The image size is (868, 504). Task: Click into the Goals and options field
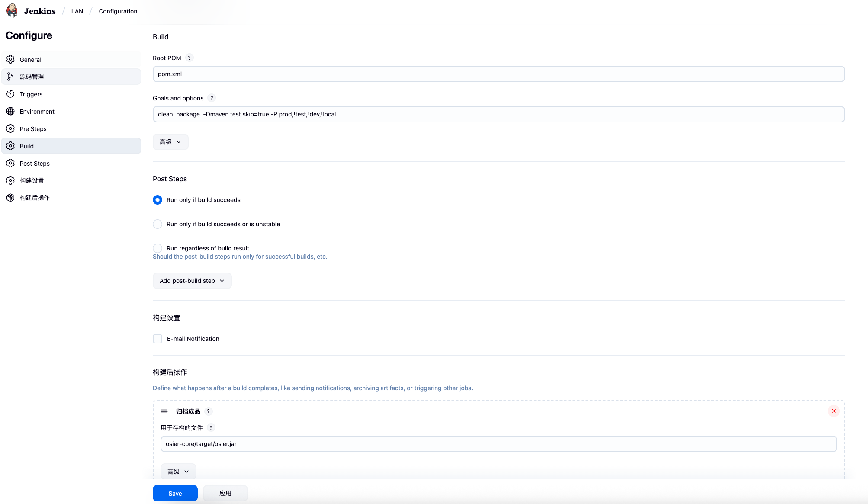click(x=498, y=114)
